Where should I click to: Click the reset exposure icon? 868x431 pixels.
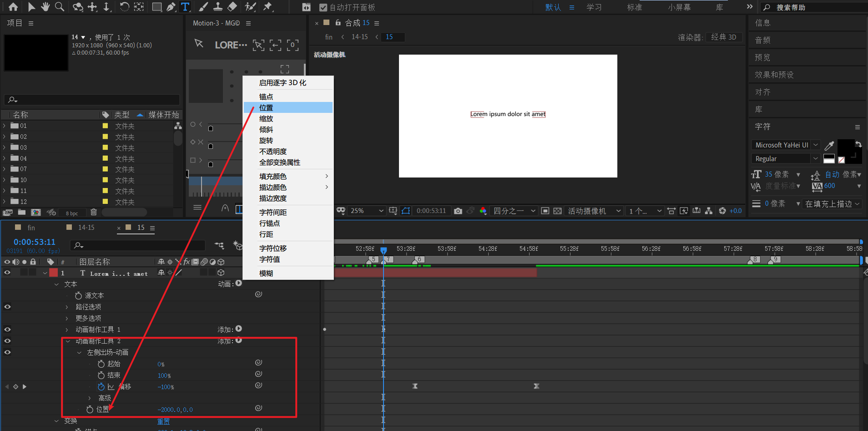point(722,211)
